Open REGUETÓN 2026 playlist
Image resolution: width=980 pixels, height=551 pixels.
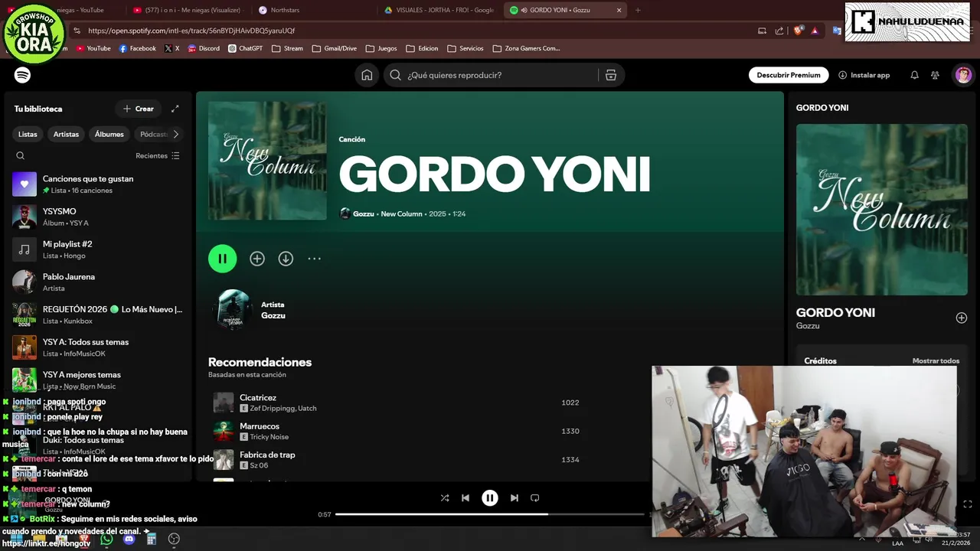pos(98,315)
